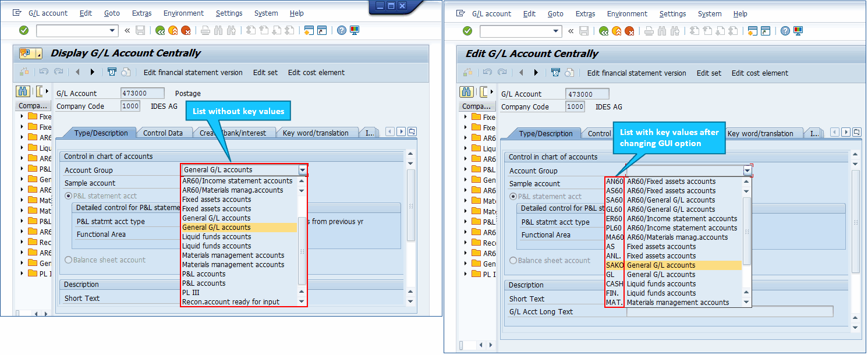The height and width of the screenshot is (355, 868).
Task: Click the Back arrow icon
Action: (160, 30)
